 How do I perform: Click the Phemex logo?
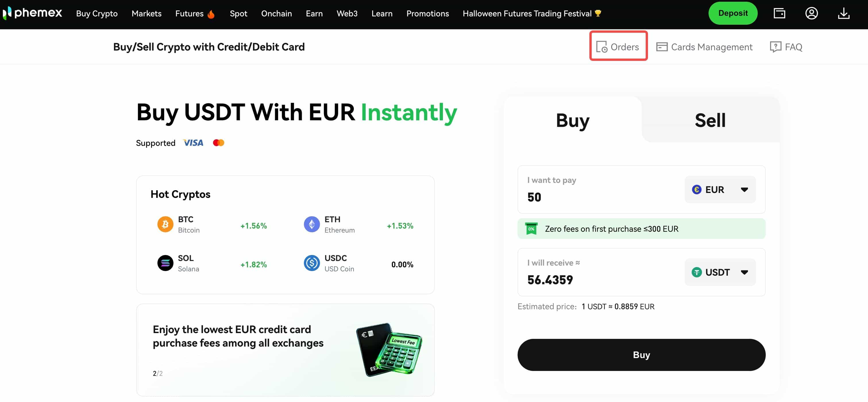point(33,13)
